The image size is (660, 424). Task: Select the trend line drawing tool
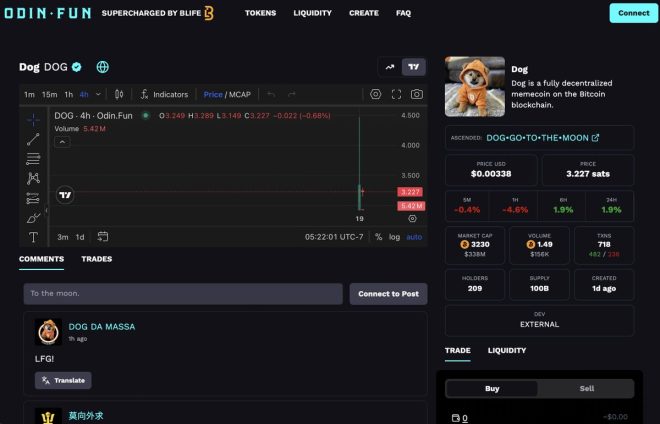pos(33,139)
